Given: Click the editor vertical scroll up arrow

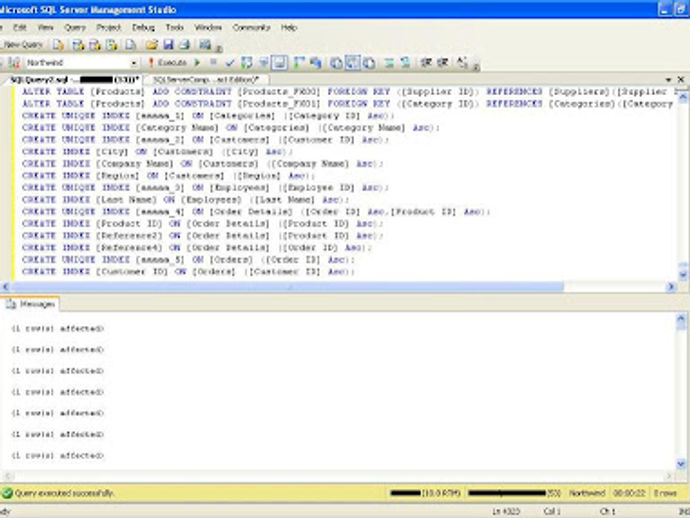Looking at the screenshot, I should 683,97.
